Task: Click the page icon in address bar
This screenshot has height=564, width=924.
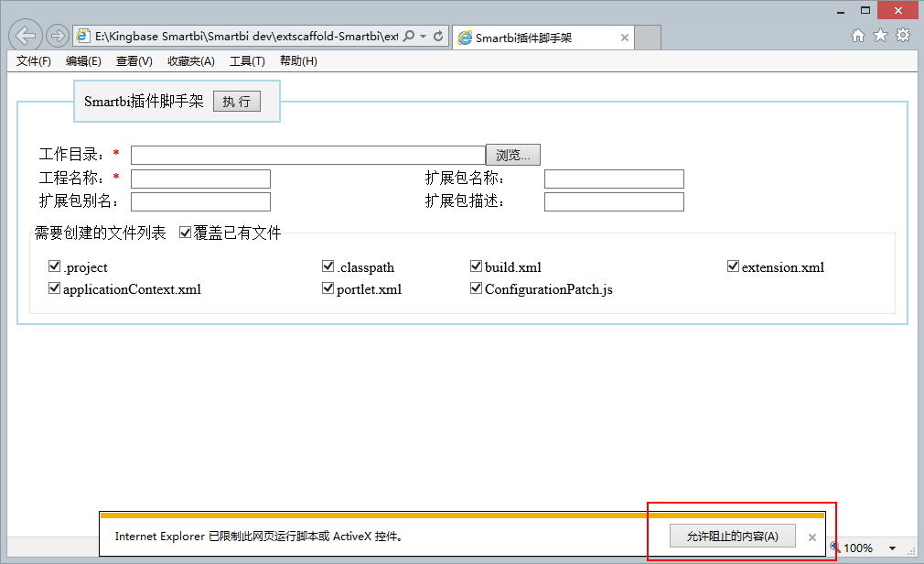Action: click(83, 36)
